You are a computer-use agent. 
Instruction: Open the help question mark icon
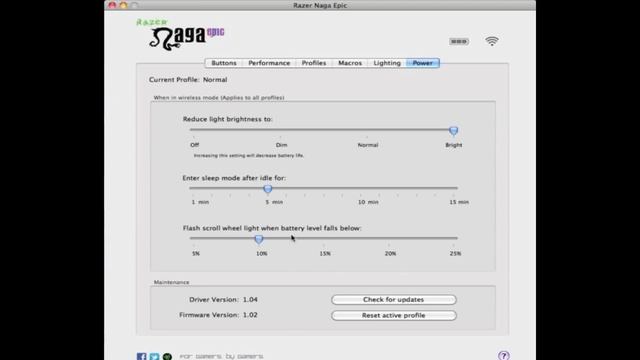(x=504, y=356)
